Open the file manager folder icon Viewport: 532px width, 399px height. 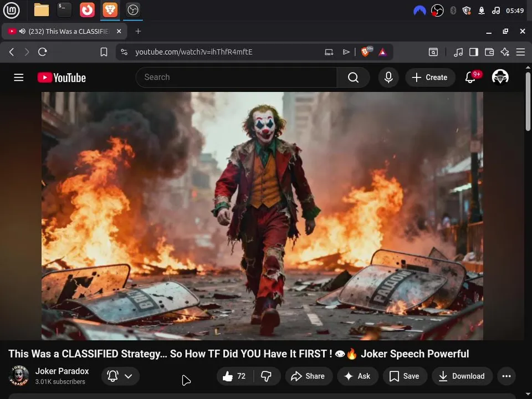click(x=42, y=10)
